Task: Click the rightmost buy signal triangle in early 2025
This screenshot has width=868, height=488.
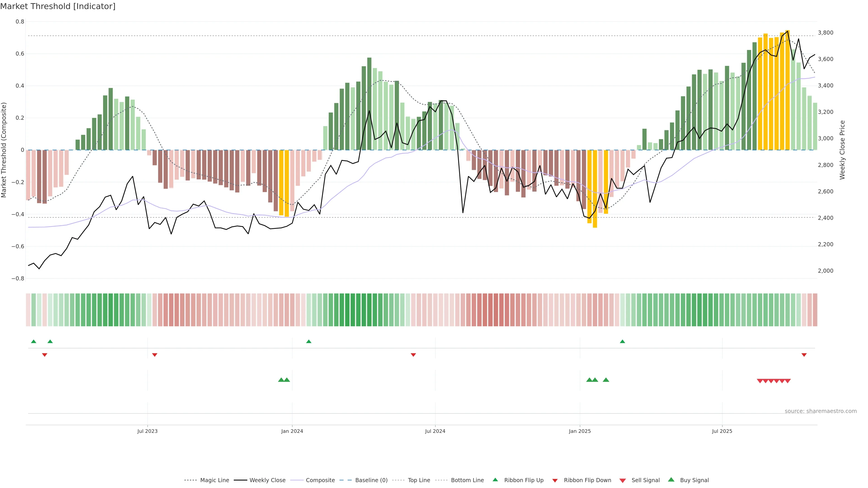Action: click(606, 380)
